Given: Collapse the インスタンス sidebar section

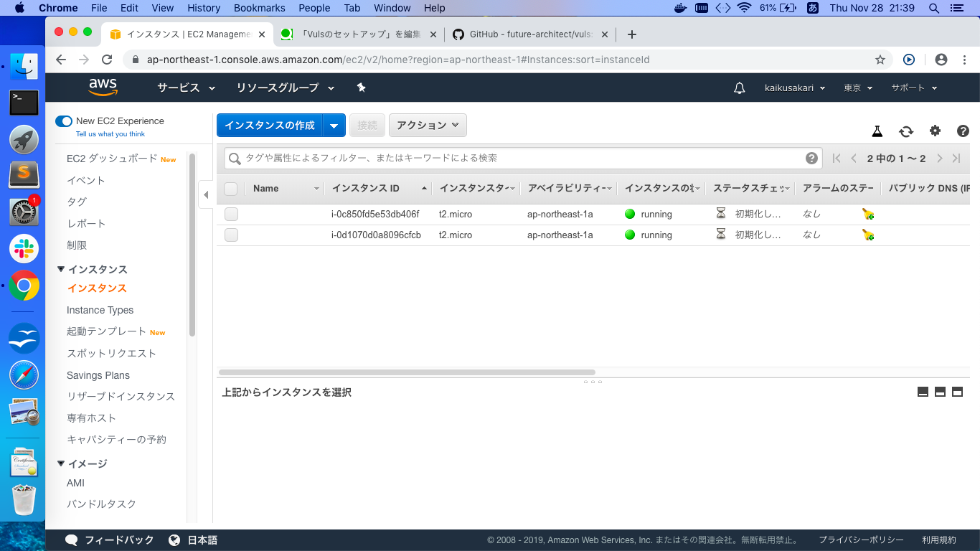Looking at the screenshot, I should tap(61, 269).
